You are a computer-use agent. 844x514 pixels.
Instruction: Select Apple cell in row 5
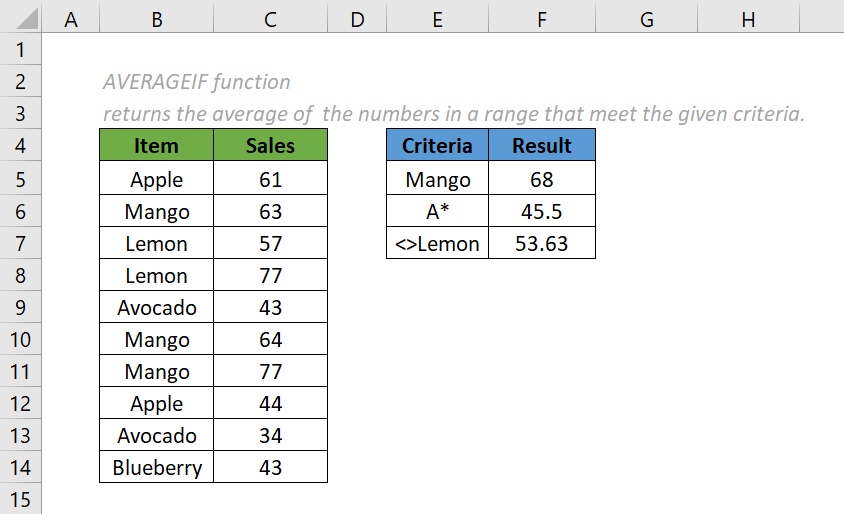coord(156,179)
